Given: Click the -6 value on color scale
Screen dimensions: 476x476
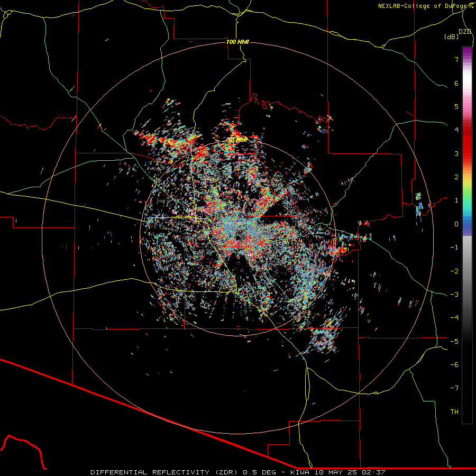Looking at the screenshot, I should click(454, 364).
